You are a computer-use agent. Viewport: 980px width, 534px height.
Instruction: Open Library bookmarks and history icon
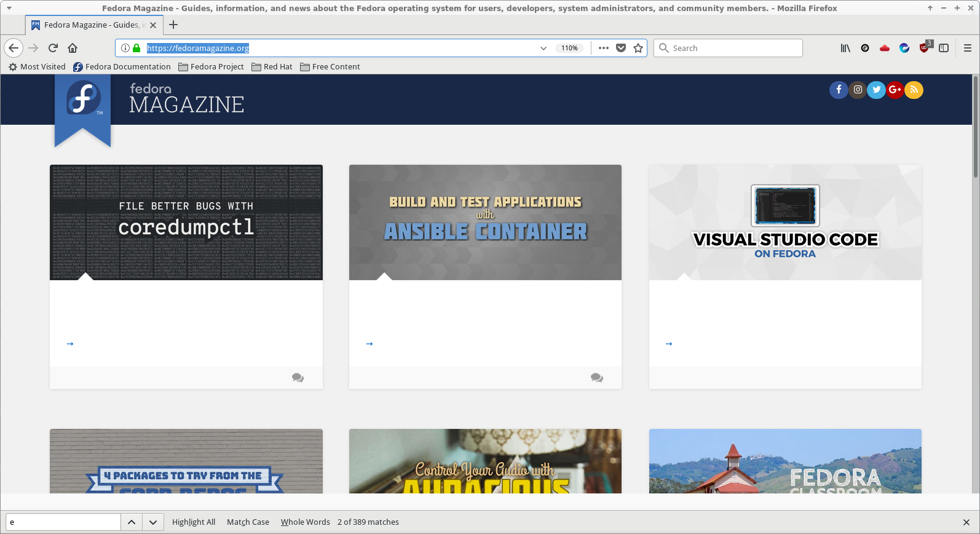[845, 48]
